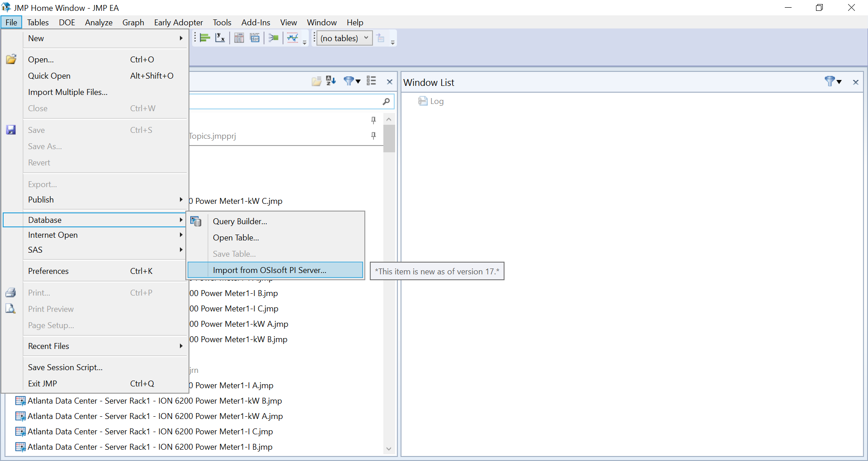
Task: Click the Log item in Window List
Action: pos(436,101)
